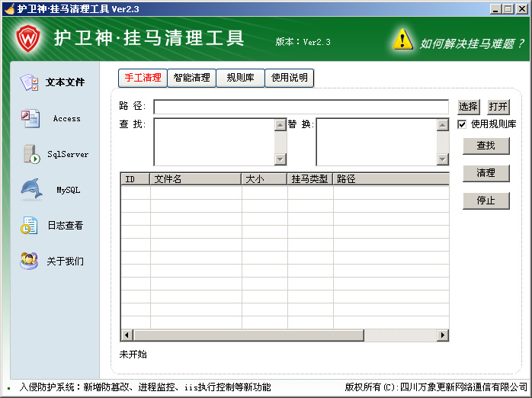
Task: Click the broom app icon in title bar
Action: click(x=10, y=8)
